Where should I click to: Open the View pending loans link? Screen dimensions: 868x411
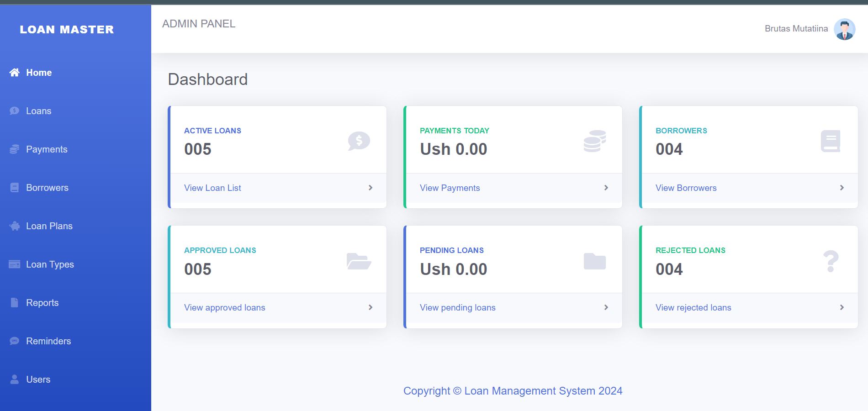[457, 307]
